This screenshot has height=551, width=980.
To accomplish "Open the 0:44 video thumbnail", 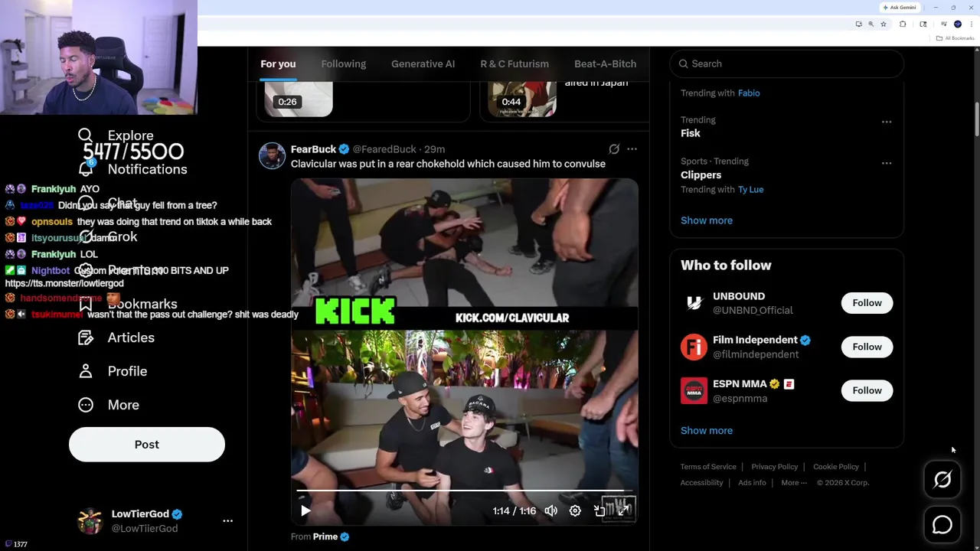I will point(522,99).
